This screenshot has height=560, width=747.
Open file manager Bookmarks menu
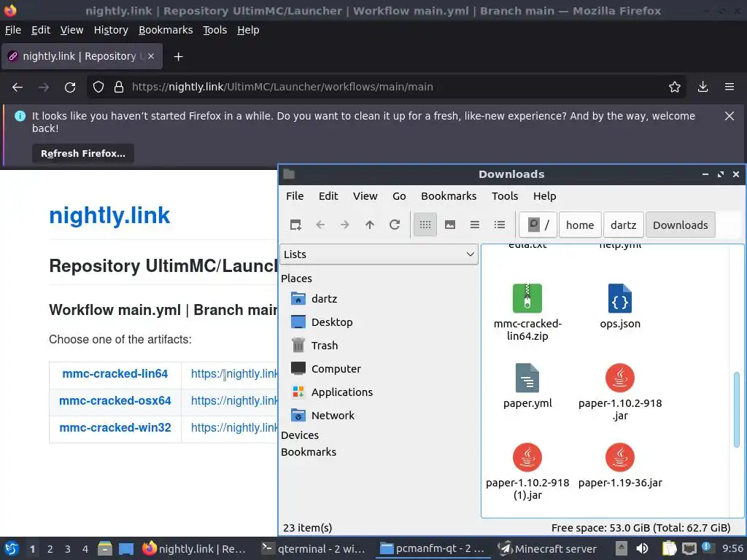click(x=449, y=196)
